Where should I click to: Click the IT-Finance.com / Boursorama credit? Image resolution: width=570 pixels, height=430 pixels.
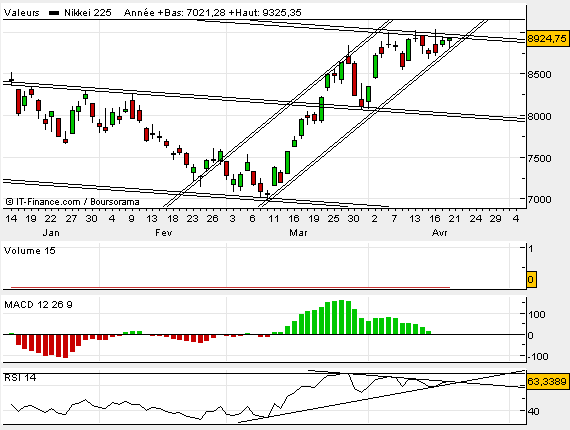coord(72,202)
